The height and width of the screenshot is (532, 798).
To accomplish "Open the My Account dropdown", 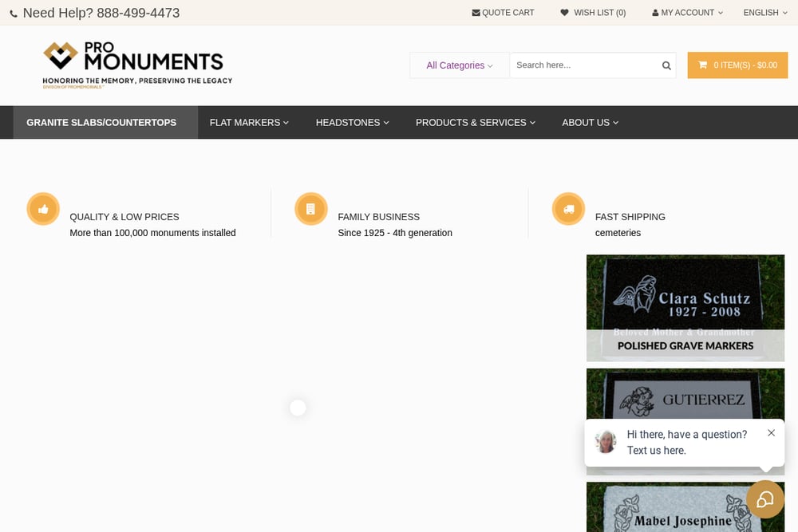I will 688,13.
